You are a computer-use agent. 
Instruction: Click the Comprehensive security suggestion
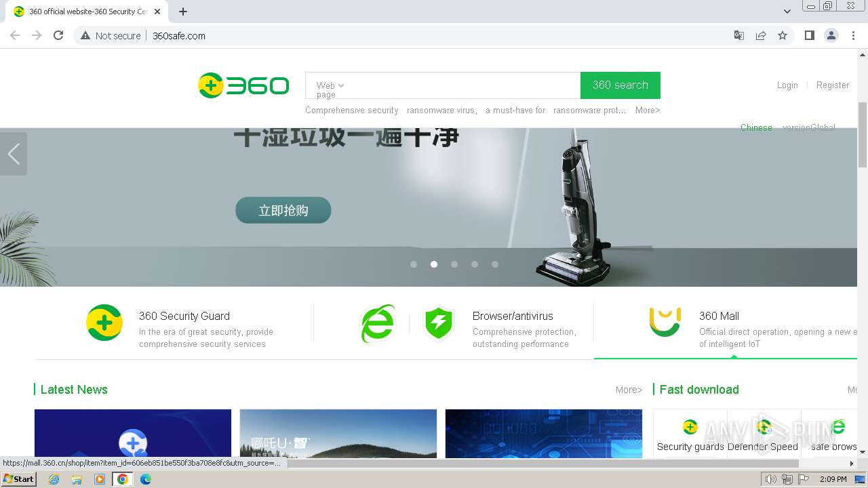pos(352,110)
